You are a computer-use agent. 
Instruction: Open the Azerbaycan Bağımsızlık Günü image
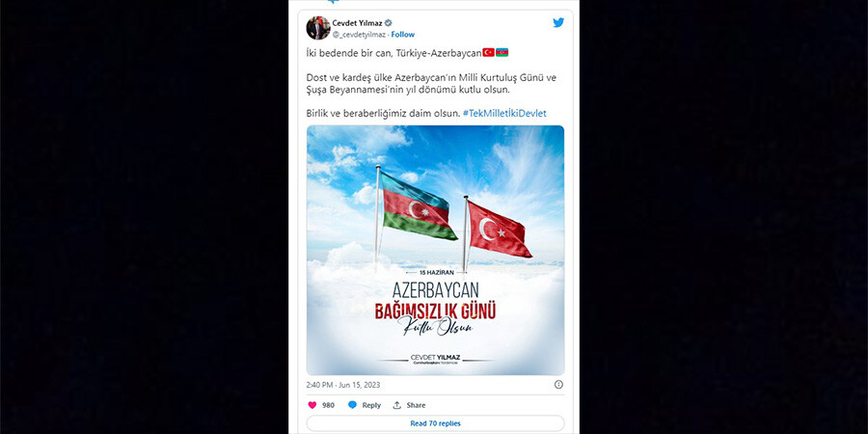(436, 250)
